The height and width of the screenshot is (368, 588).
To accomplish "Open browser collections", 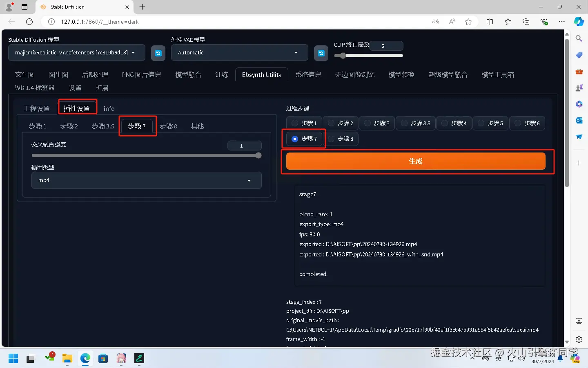I will click(526, 22).
